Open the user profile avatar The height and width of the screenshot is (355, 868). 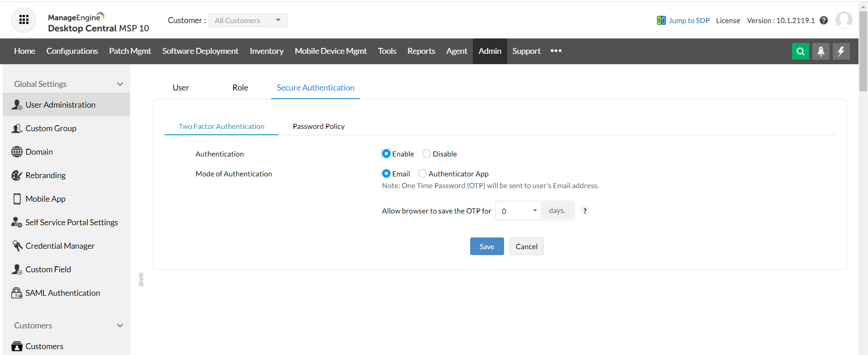[844, 20]
